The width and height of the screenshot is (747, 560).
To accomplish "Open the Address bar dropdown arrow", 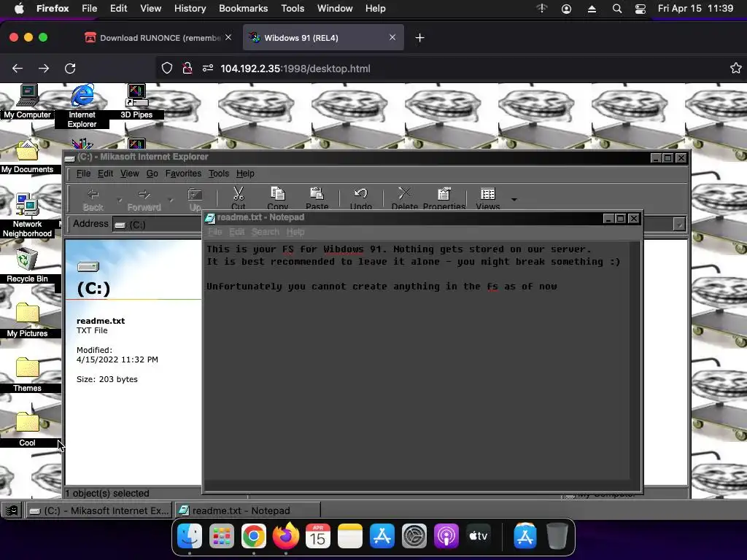I will 679,224.
